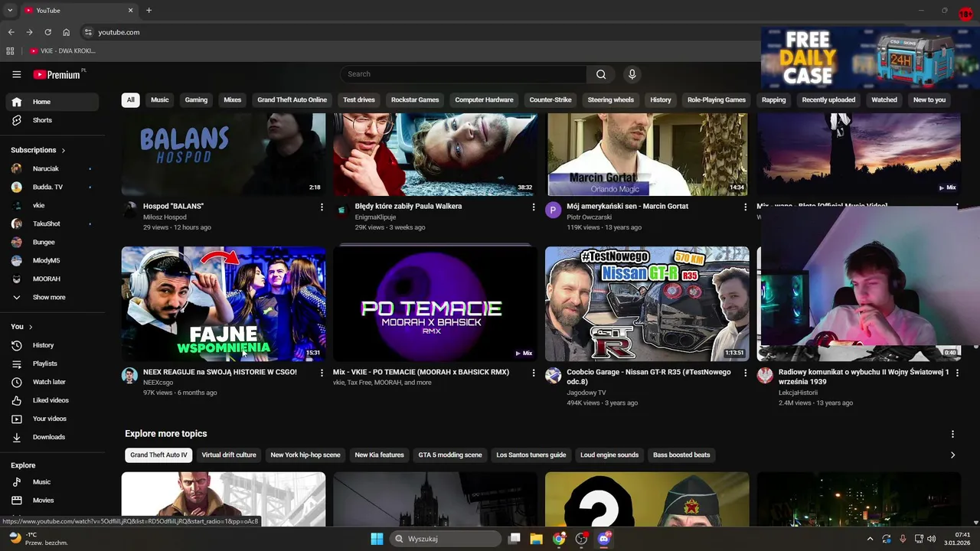Viewport: 980px width, 551px height.
Task: Open Chrome from taskbar
Action: tap(559, 539)
